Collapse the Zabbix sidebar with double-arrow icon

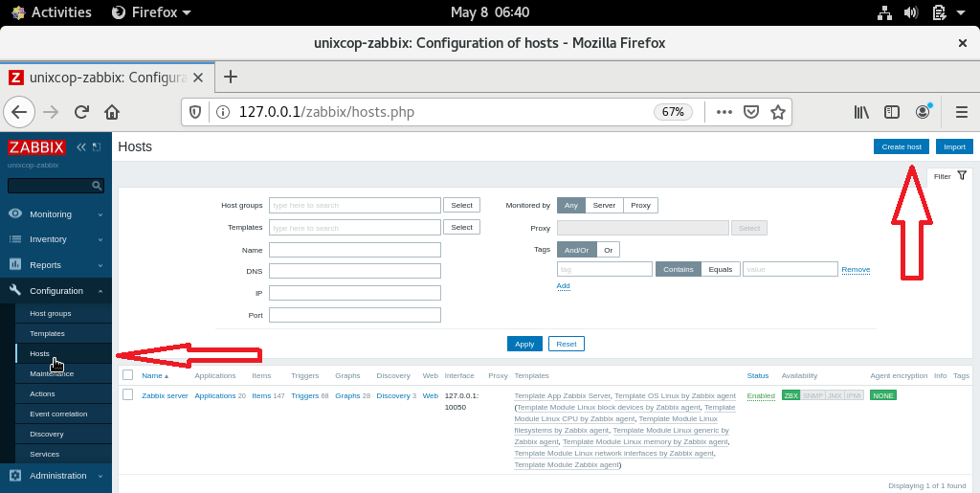[x=81, y=146]
